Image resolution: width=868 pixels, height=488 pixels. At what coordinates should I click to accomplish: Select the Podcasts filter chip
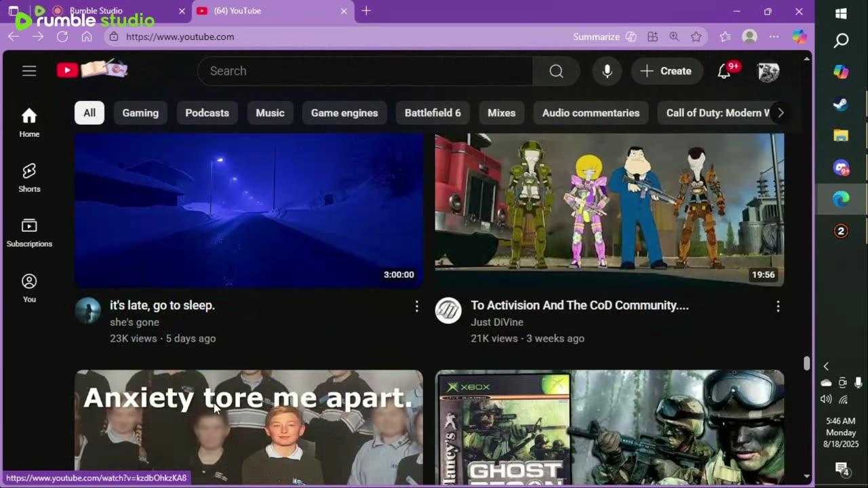click(207, 113)
